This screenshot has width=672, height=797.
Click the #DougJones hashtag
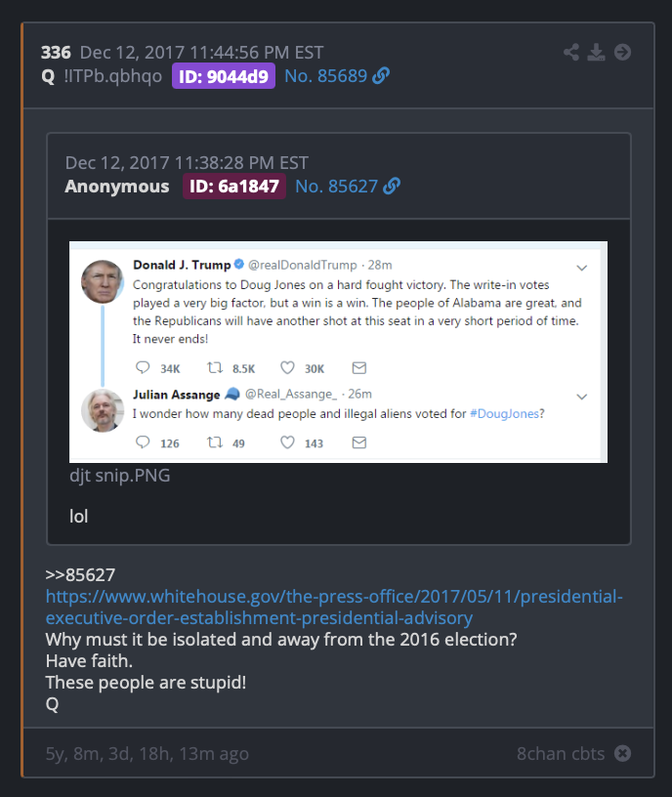[504, 414]
